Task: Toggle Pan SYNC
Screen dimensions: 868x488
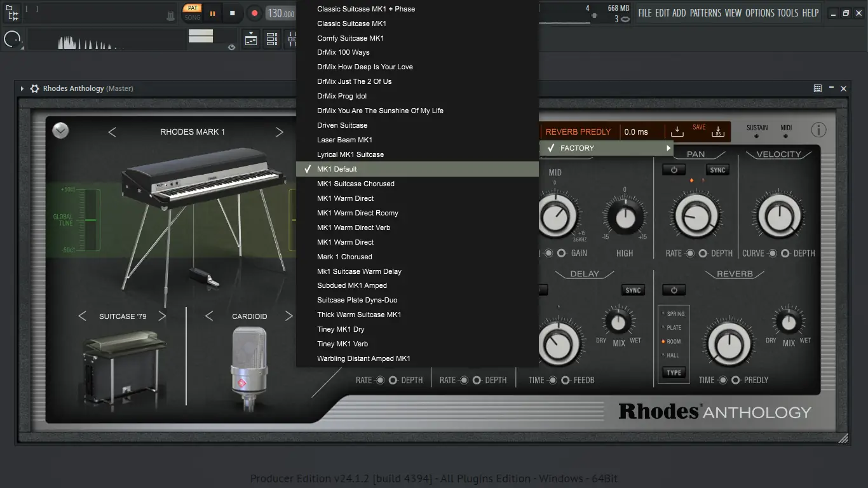Action: (717, 170)
